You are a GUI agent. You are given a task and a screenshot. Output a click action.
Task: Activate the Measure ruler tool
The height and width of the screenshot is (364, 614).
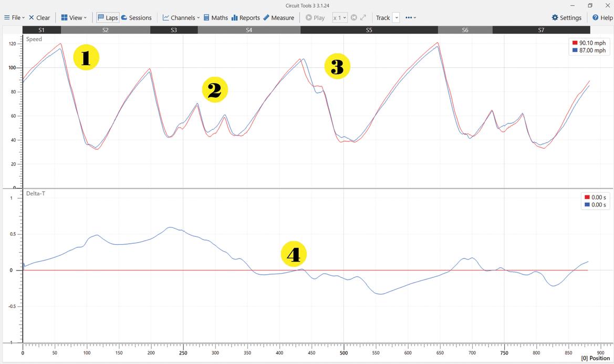coord(278,17)
